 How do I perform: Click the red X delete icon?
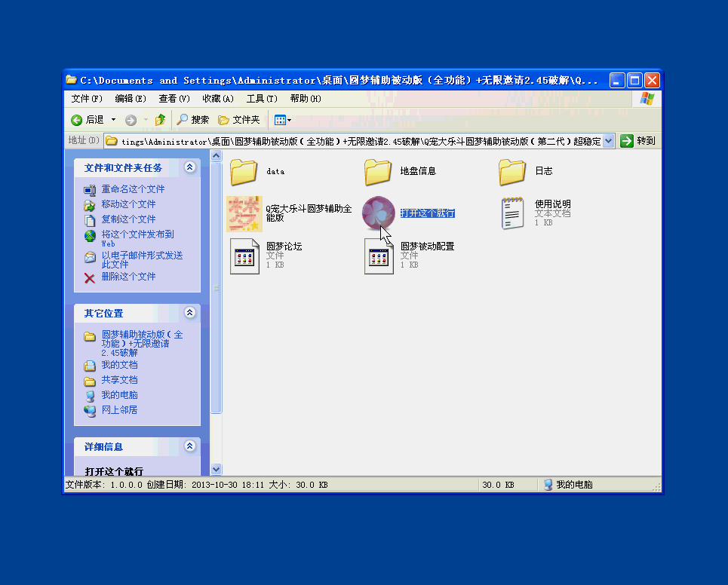pyautogui.click(x=90, y=278)
